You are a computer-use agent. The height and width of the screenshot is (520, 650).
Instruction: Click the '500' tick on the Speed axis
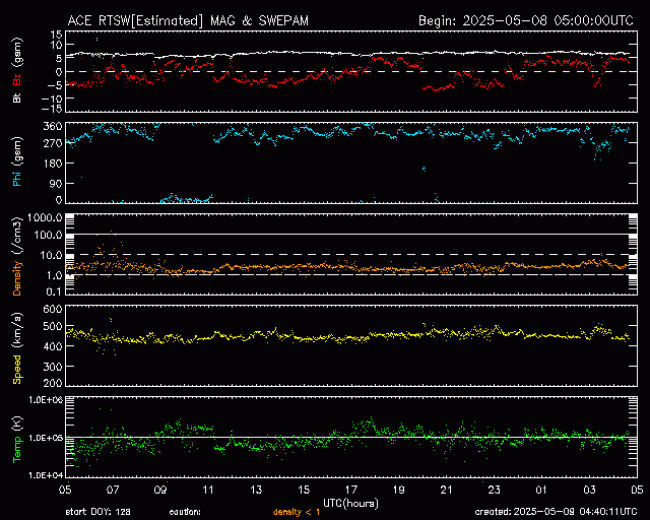point(53,326)
